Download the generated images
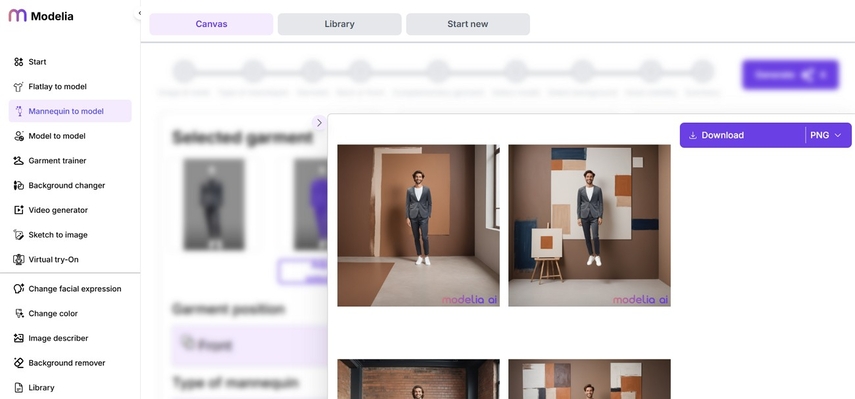The width and height of the screenshot is (855, 399). [742, 135]
